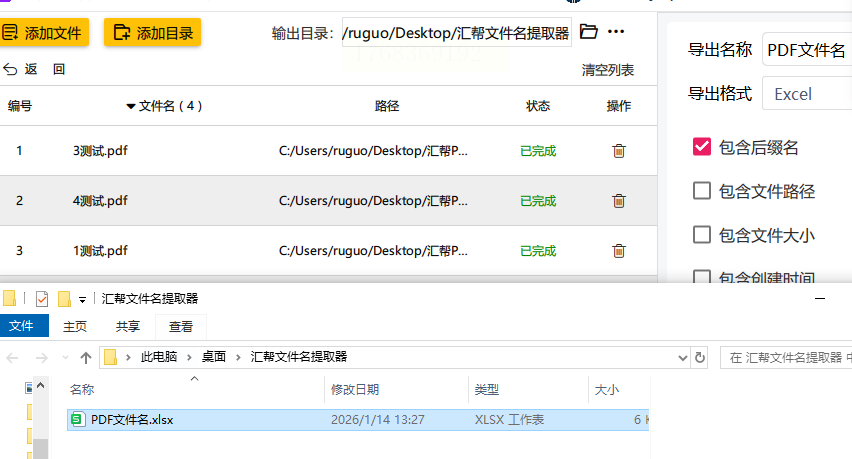The height and width of the screenshot is (459, 852).
Task: Click 清空列表 to clear the list
Action: [x=607, y=70]
